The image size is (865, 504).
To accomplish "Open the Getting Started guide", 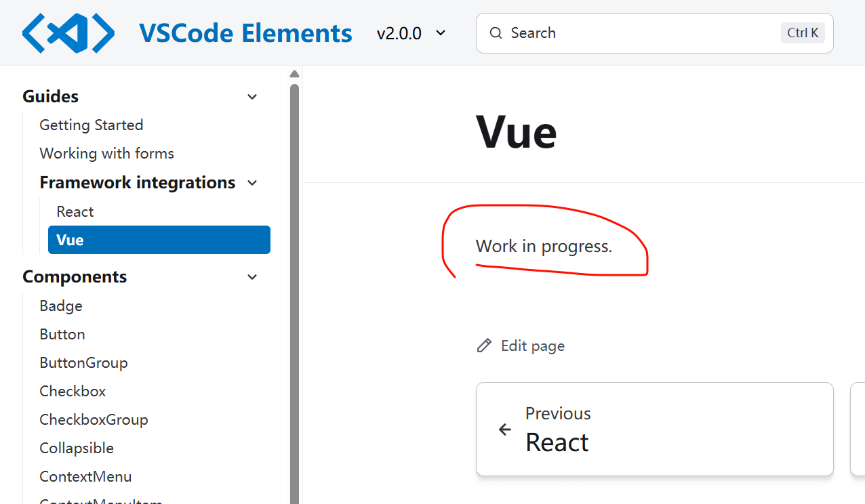I will (92, 125).
